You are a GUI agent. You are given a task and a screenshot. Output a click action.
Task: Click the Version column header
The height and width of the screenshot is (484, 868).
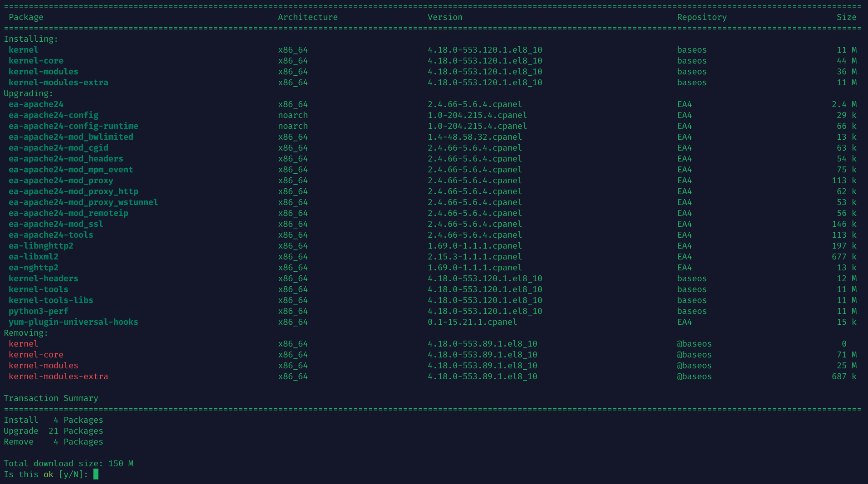pos(445,17)
